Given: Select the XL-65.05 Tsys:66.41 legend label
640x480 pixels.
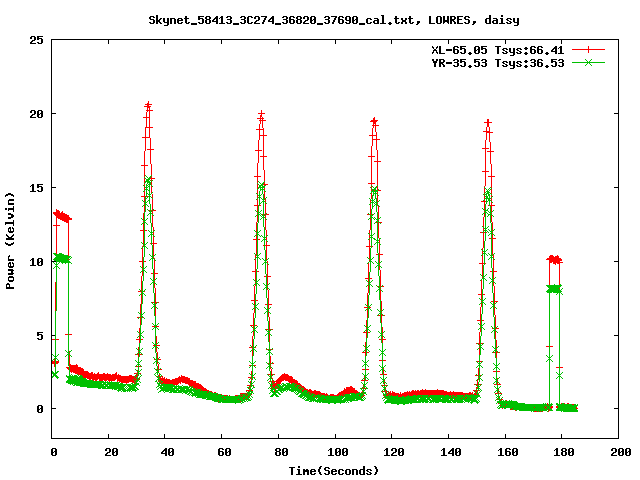Looking at the screenshot, I should tap(498, 50).
